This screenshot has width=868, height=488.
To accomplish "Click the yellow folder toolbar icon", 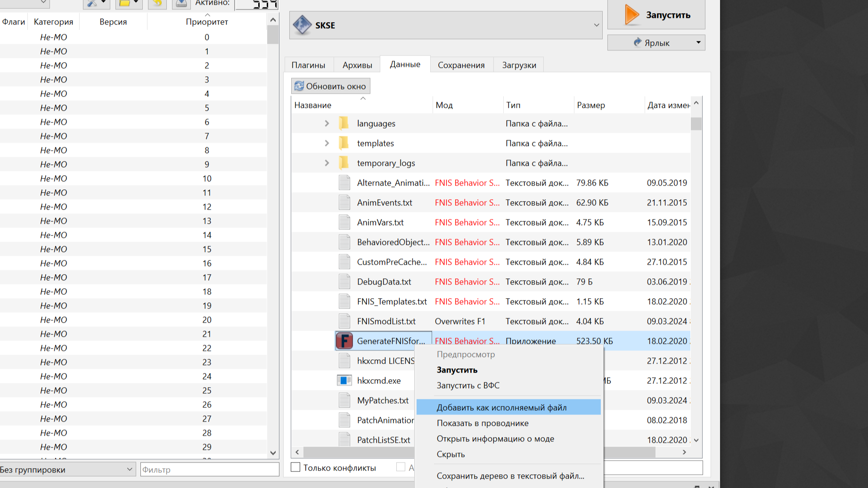I will [x=124, y=3].
